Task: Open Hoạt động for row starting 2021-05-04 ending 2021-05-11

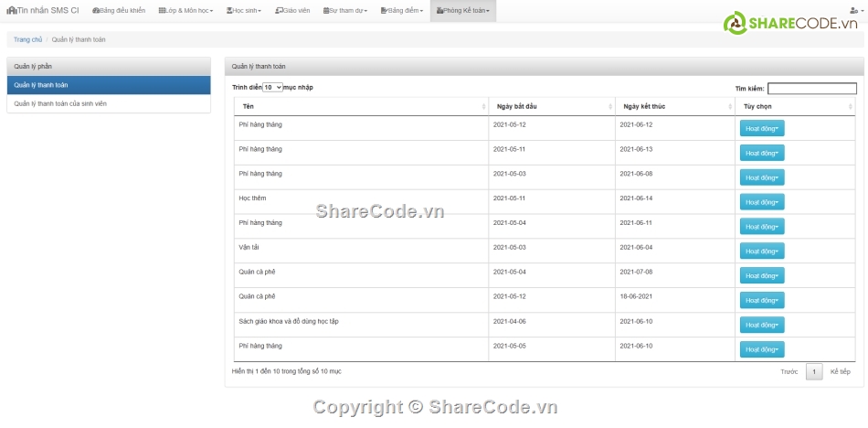Action: coord(762,226)
